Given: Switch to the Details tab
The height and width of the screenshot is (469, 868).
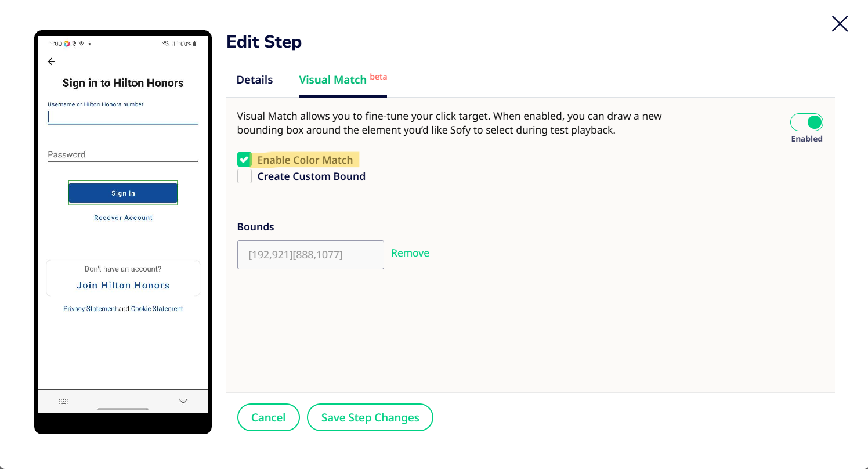Looking at the screenshot, I should 254,80.
